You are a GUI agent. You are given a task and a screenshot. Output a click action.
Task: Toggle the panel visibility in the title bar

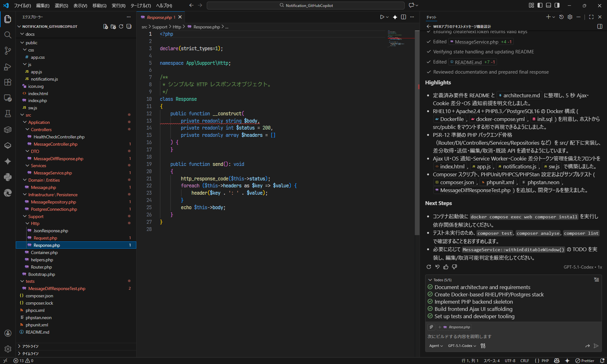pyautogui.click(x=548, y=5)
